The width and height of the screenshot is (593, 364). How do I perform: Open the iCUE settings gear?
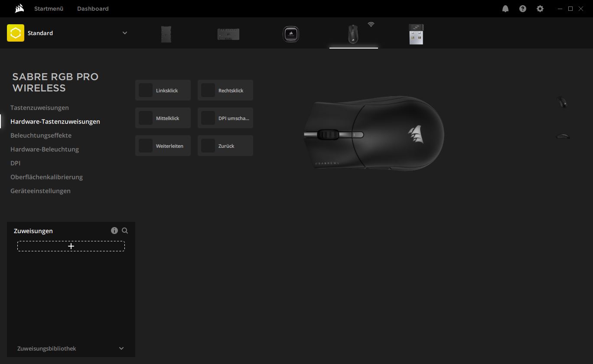(x=540, y=9)
